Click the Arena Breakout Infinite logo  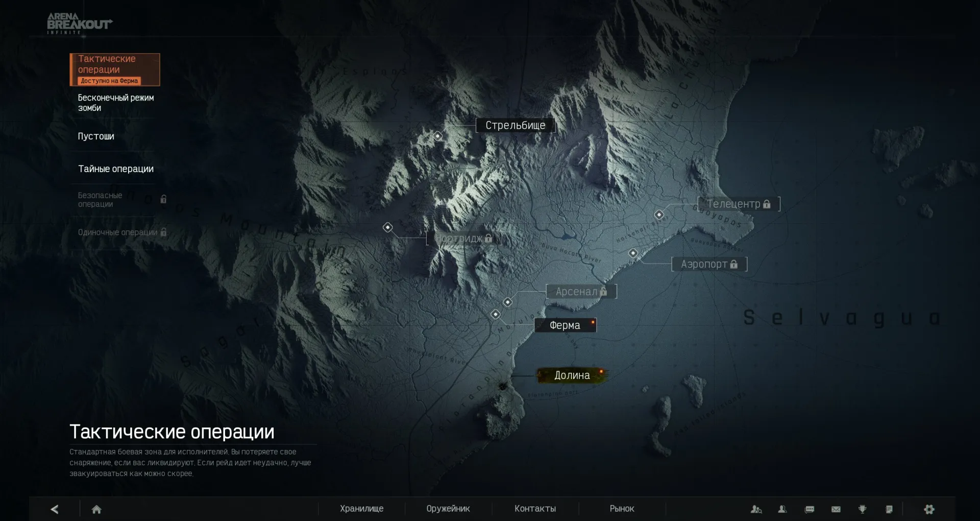tap(79, 23)
